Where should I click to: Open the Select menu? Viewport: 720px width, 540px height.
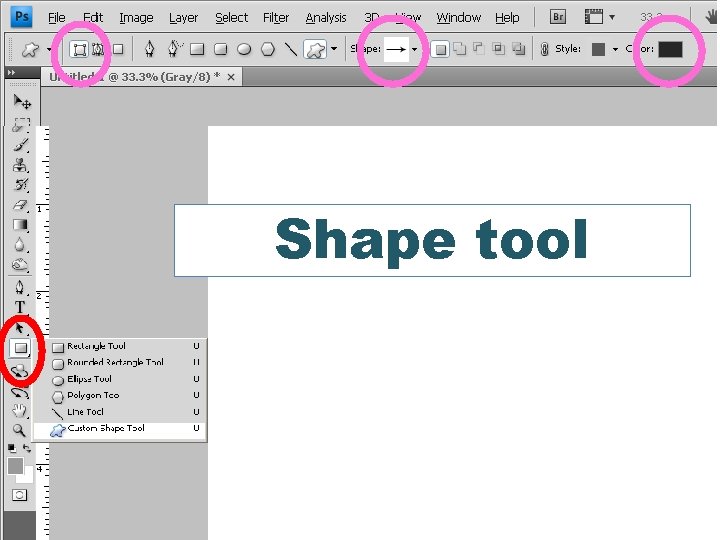pos(231,17)
